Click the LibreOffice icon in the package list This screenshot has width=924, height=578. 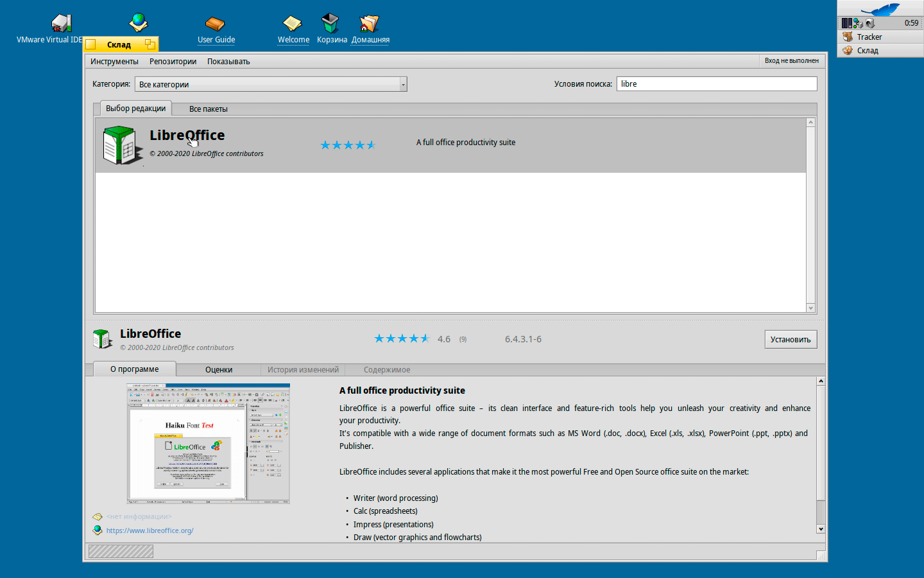(x=120, y=145)
